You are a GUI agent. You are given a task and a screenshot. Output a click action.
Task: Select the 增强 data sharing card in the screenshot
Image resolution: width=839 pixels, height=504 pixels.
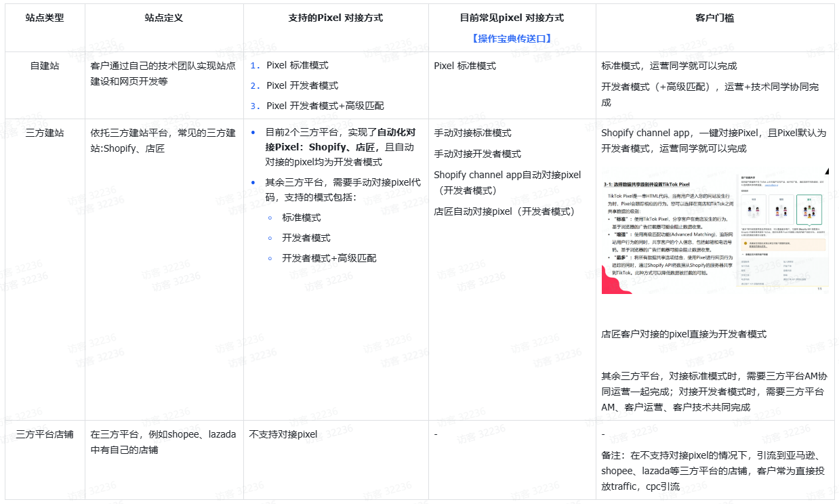(781, 209)
